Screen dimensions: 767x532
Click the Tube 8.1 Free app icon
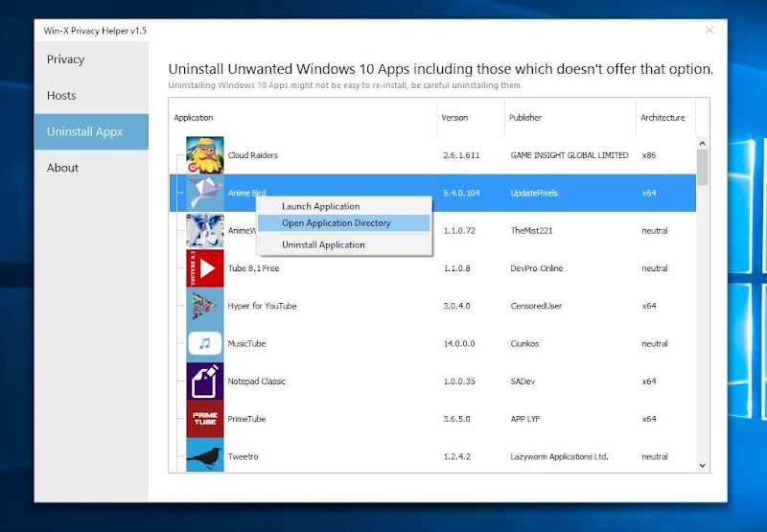[205, 268]
